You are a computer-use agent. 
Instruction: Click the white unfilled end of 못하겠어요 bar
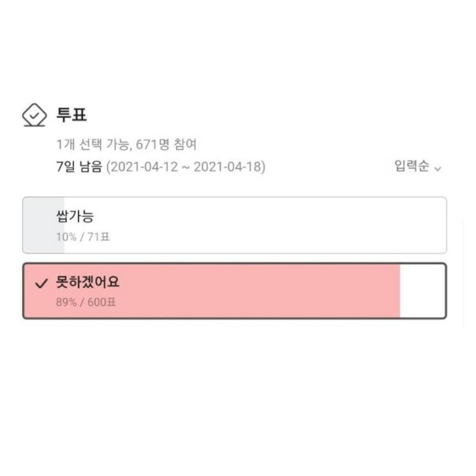point(422,291)
